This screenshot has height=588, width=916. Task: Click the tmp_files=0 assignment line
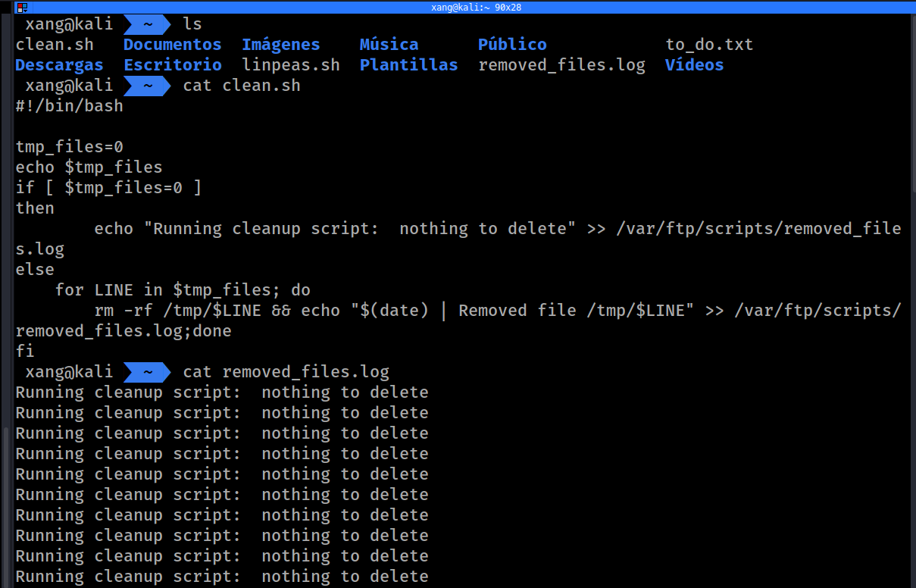pyautogui.click(x=69, y=147)
